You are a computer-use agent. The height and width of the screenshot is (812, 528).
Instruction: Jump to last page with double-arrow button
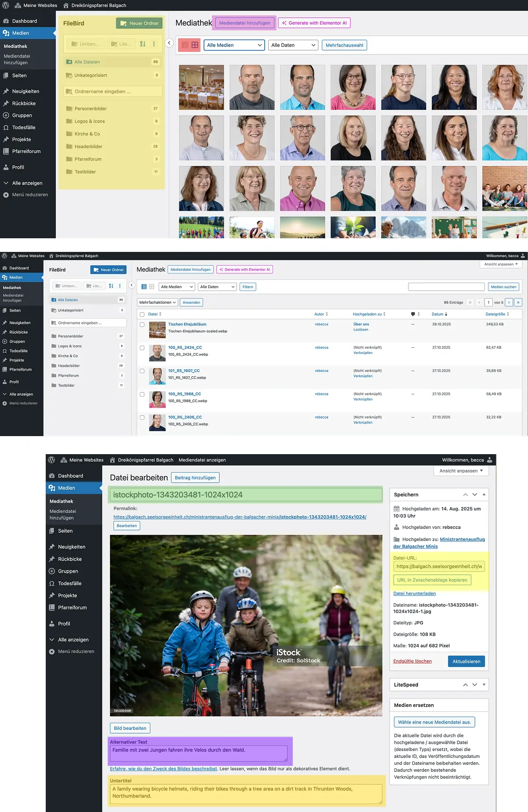(518, 302)
